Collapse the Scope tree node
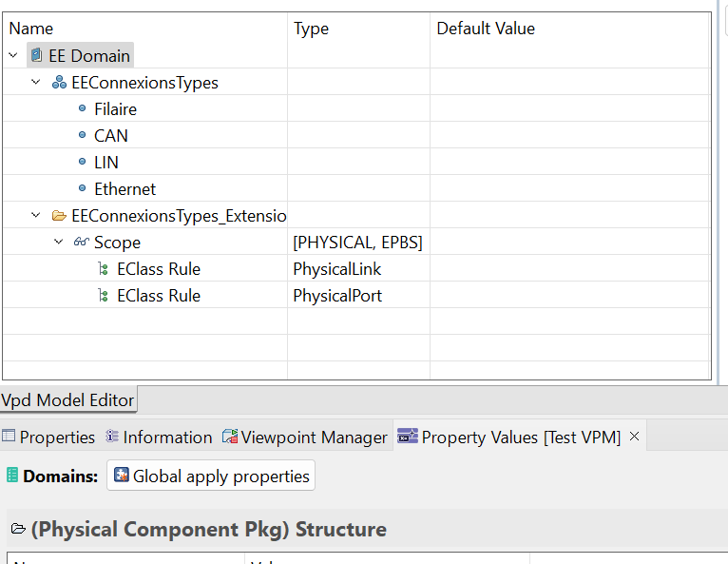Screen dimensions: 728x564 [59, 243]
